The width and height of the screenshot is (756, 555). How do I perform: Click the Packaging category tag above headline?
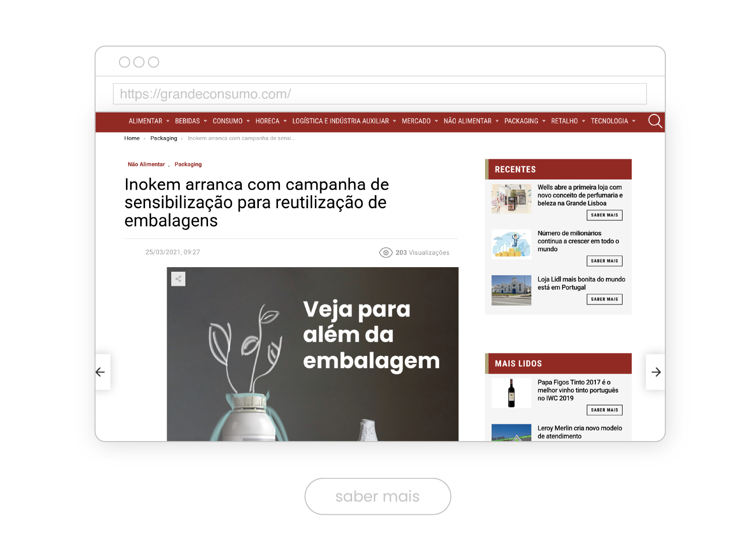[x=188, y=164]
